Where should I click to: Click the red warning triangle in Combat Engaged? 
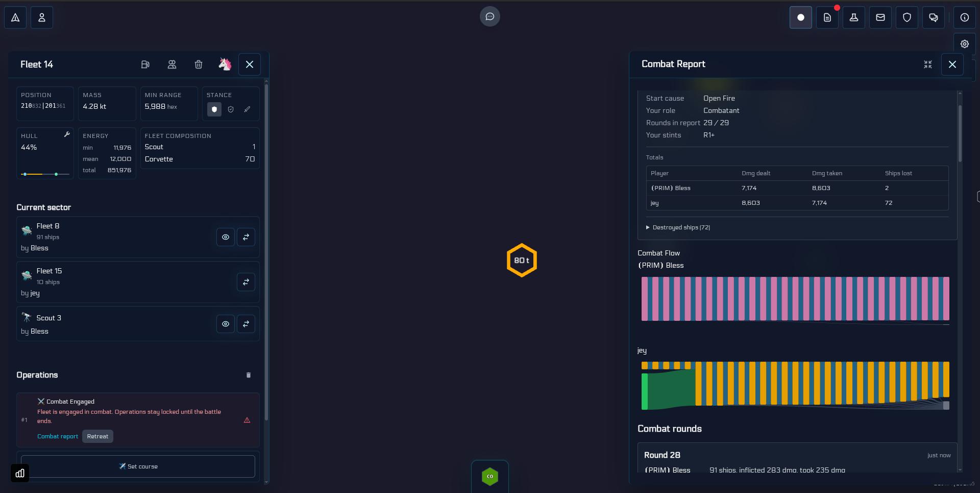247,420
